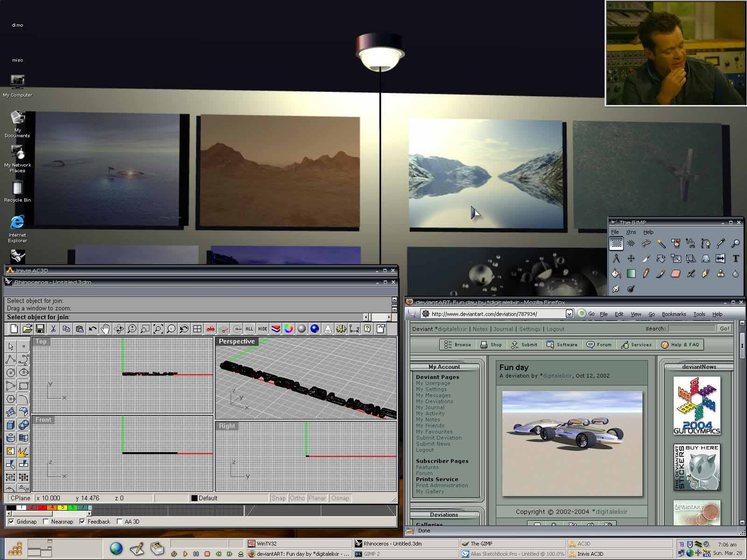Select GIMP Gradient blend tool

coord(631,273)
